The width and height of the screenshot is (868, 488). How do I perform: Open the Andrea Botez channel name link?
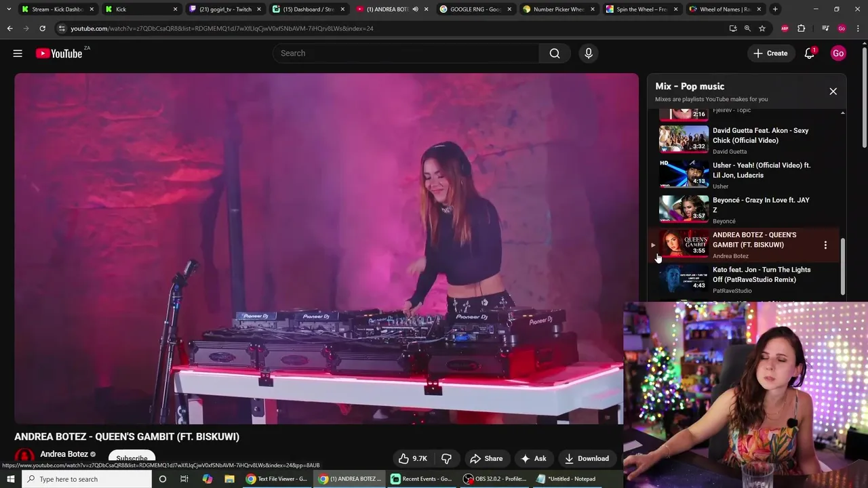pyautogui.click(x=64, y=454)
